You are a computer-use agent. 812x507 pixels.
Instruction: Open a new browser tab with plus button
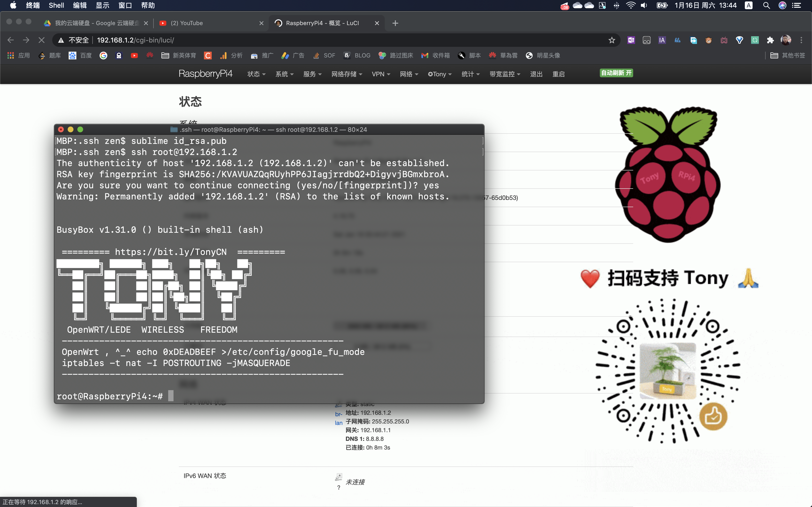coord(395,23)
